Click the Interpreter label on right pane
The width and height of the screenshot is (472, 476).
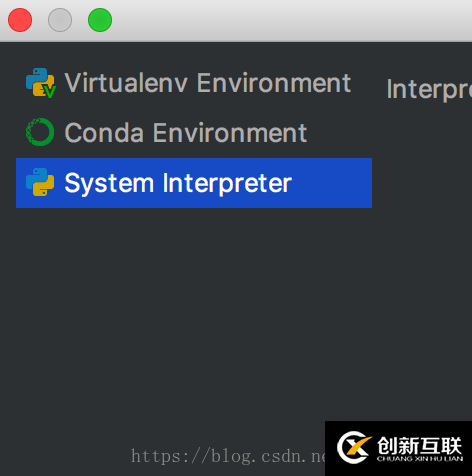429,89
